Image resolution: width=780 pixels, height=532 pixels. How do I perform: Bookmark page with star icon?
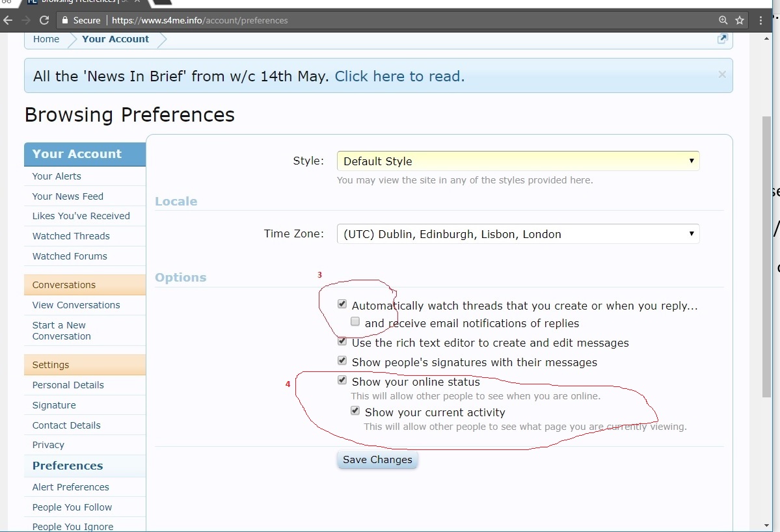coord(740,20)
